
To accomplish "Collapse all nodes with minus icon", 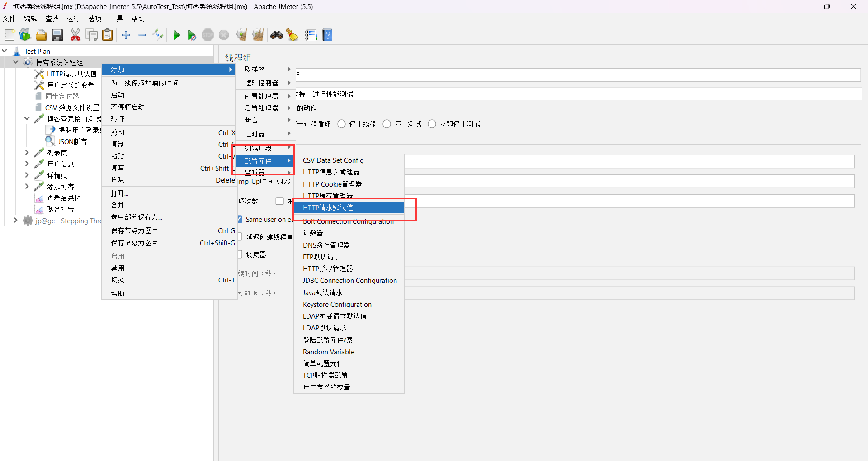I will click(x=142, y=35).
